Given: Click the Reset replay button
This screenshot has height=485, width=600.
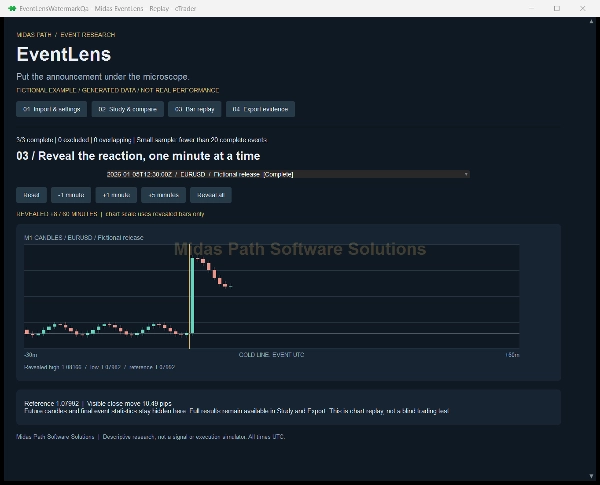Looking at the screenshot, I should [x=31, y=195].
